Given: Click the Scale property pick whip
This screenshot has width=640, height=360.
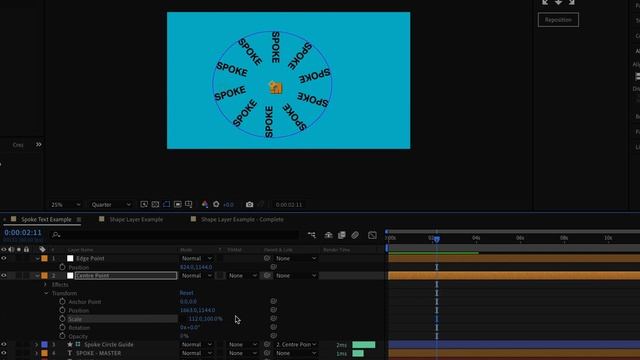Looking at the screenshot, I should point(273,319).
